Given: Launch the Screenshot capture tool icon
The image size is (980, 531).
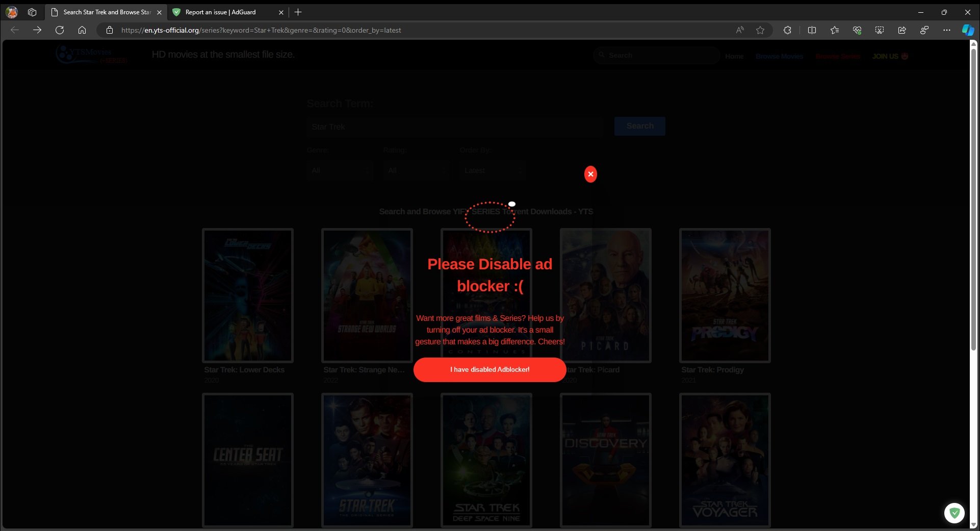Looking at the screenshot, I should tap(879, 30).
